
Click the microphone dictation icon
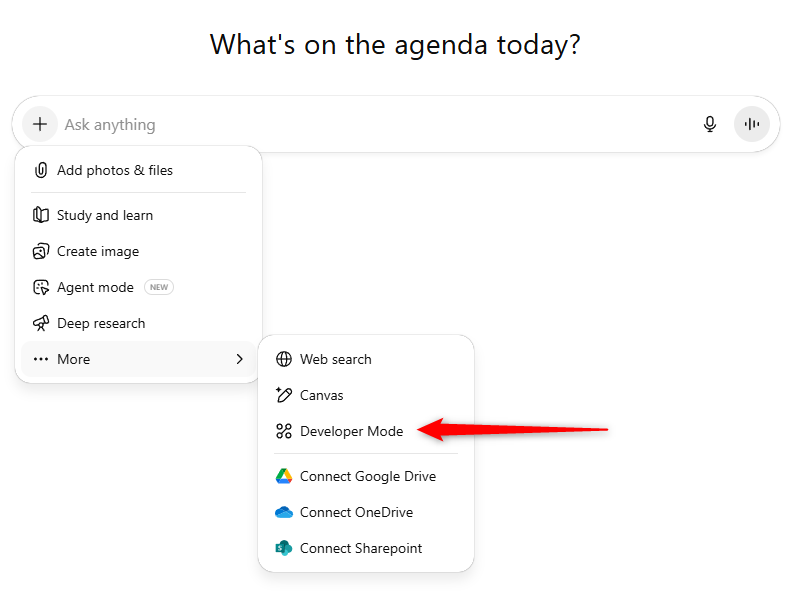point(710,124)
